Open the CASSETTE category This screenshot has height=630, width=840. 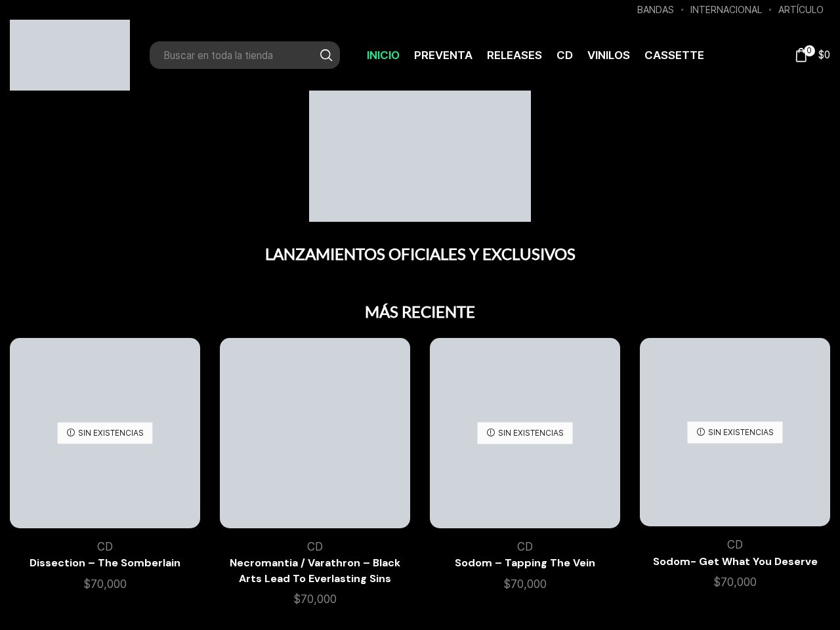click(x=675, y=55)
